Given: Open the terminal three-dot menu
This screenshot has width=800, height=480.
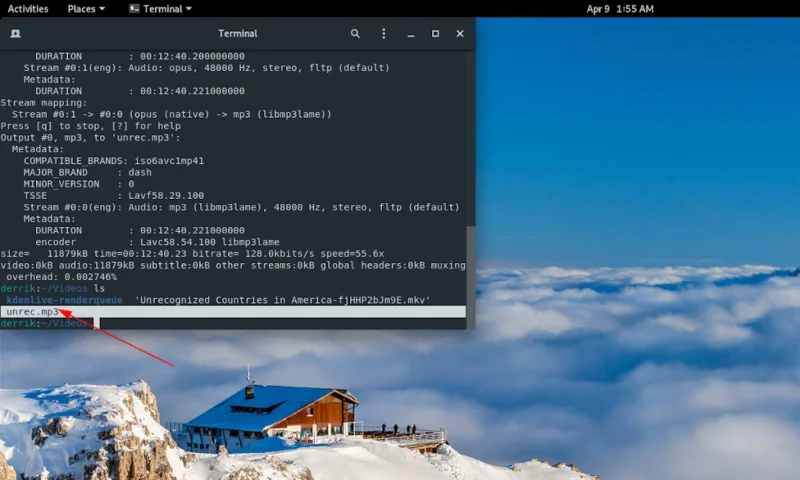Looking at the screenshot, I should pyautogui.click(x=384, y=34).
